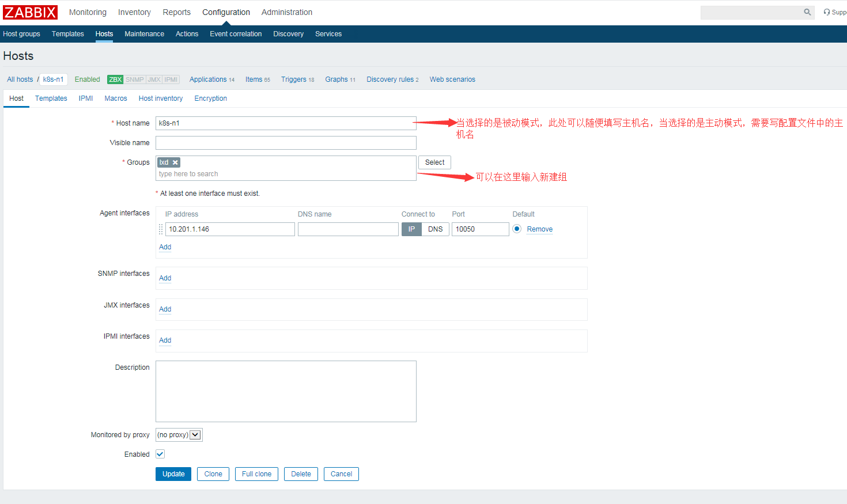Click the JMX availability badge

pos(154,79)
